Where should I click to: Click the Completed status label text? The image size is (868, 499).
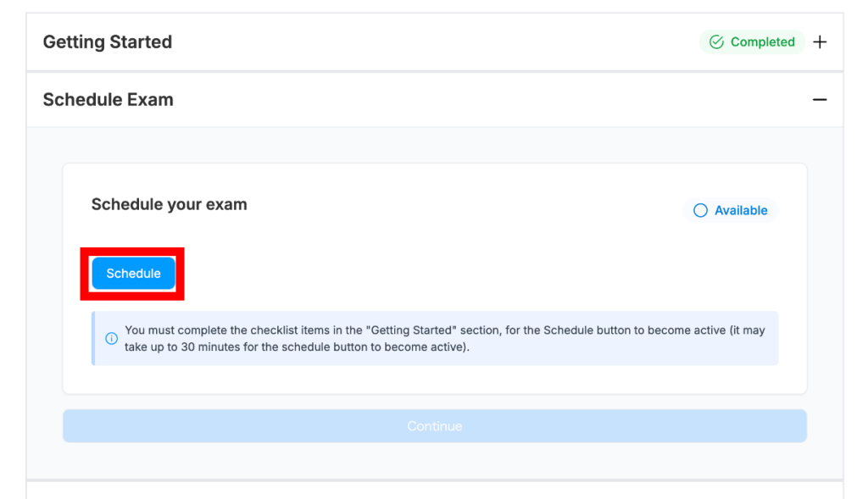coord(762,42)
